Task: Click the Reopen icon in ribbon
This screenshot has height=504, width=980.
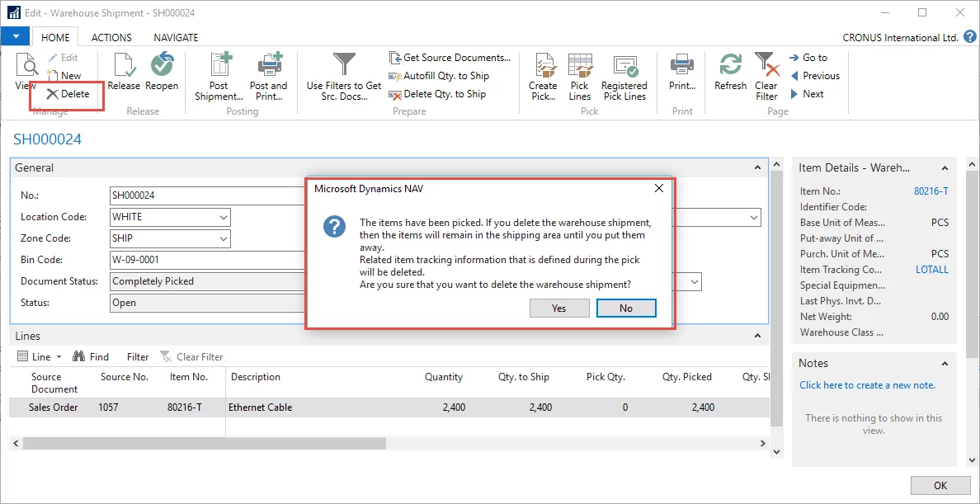Action: (162, 66)
